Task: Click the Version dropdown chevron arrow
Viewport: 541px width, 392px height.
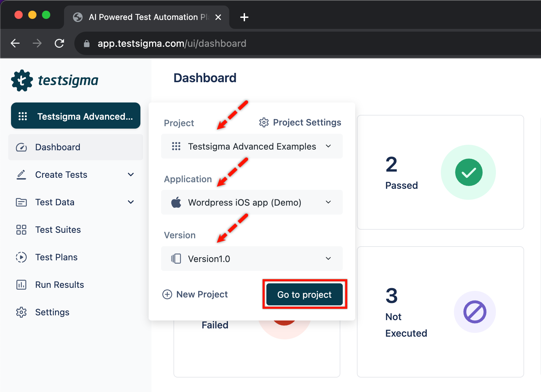Action: [328, 259]
